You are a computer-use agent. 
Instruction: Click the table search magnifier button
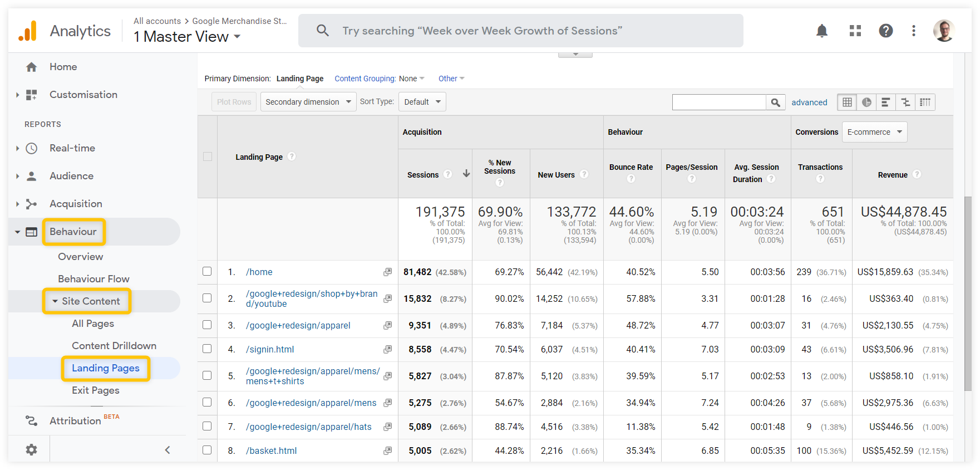[775, 102]
